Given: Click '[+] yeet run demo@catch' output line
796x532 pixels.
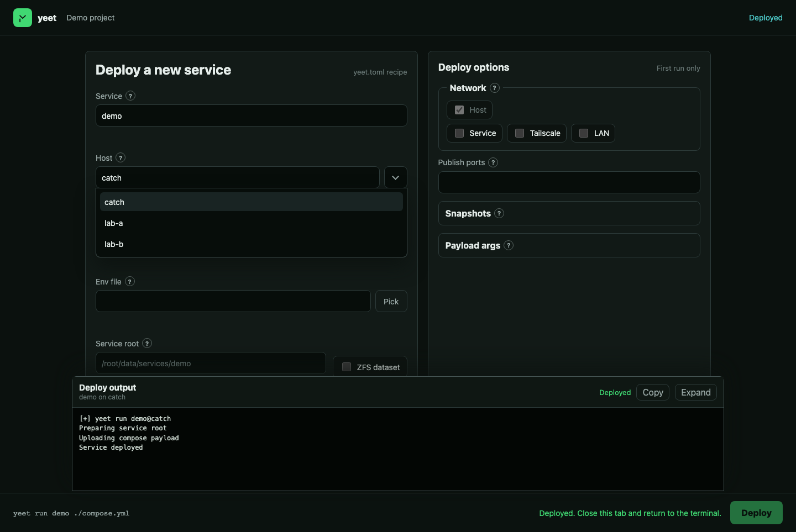Looking at the screenshot, I should point(125,419).
